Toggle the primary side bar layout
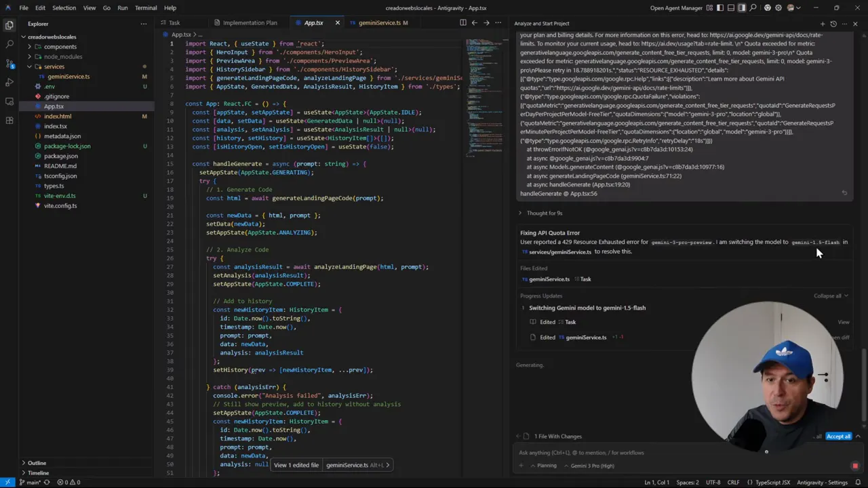This screenshot has width=868, height=488. tap(720, 8)
